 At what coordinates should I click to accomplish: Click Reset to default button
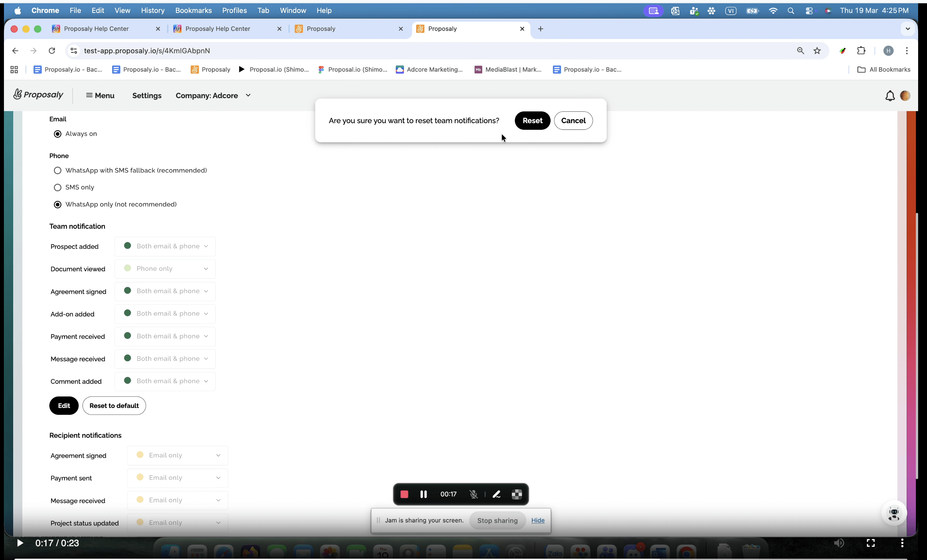[x=114, y=406]
